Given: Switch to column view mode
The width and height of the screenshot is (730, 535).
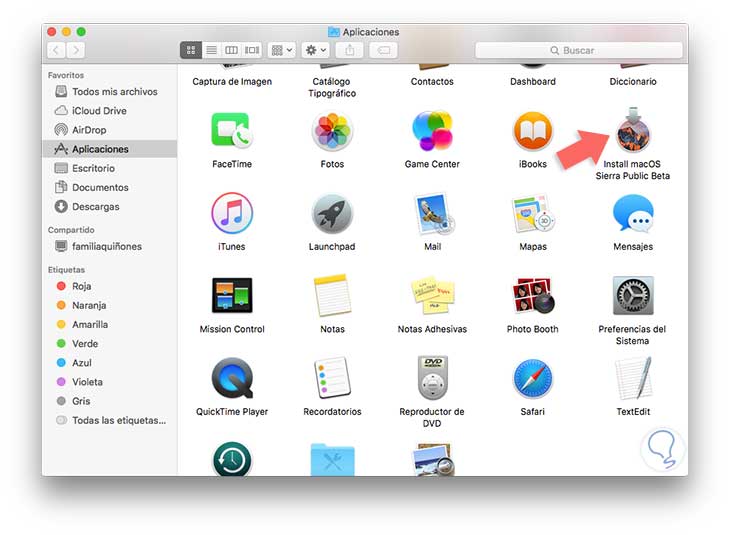Looking at the screenshot, I should 231,50.
